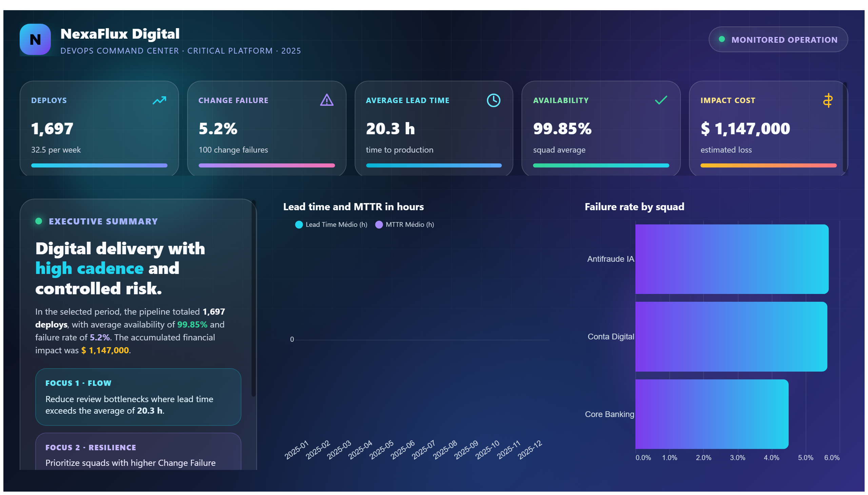Click the '0.0%' axis tick label

click(x=643, y=458)
